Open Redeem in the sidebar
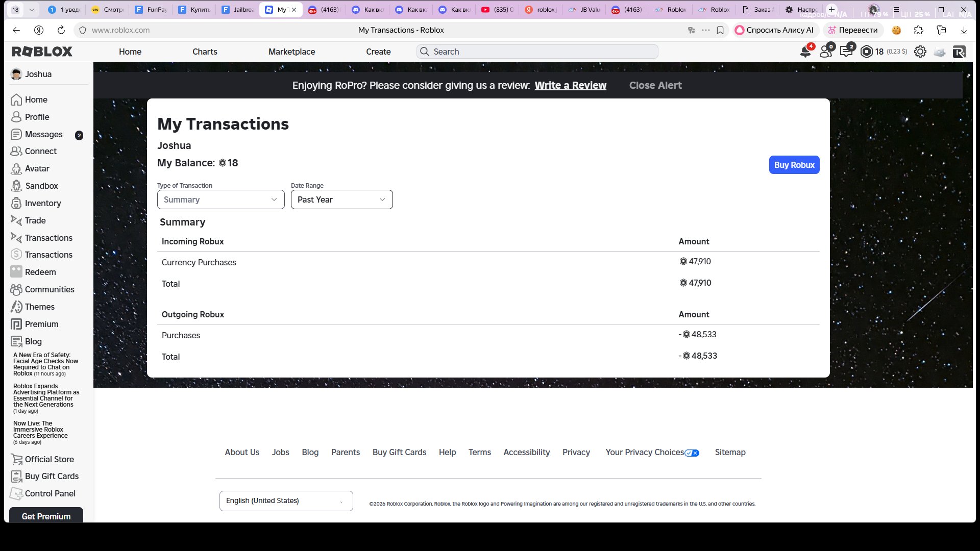The width and height of the screenshot is (980, 551). [x=40, y=272]
